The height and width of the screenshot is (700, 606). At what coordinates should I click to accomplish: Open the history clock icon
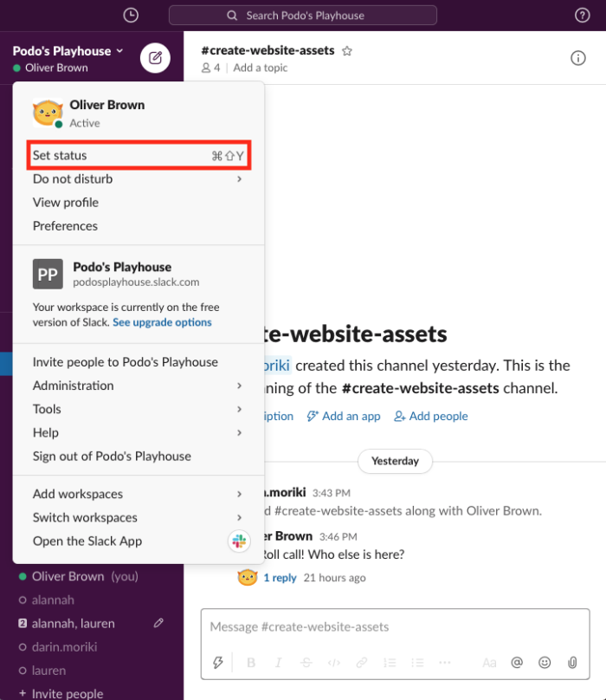point(131,15)
